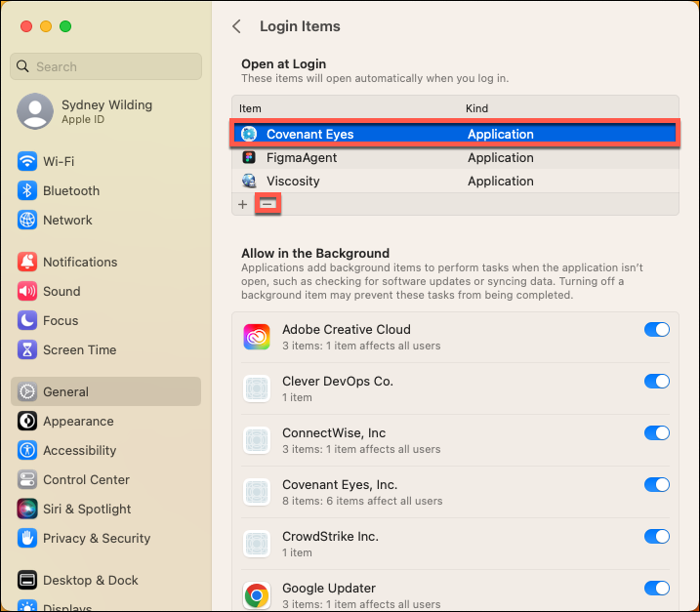Viewport: 700px width, 612px height.
Task: Click the green zoom window button
Action: click(x=65, y=26)
